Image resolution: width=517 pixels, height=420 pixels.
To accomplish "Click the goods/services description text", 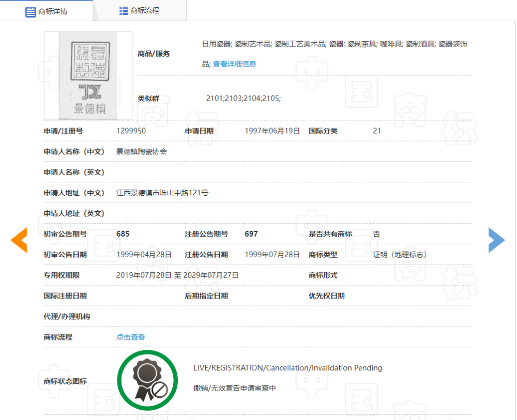I will pos(334,54).
